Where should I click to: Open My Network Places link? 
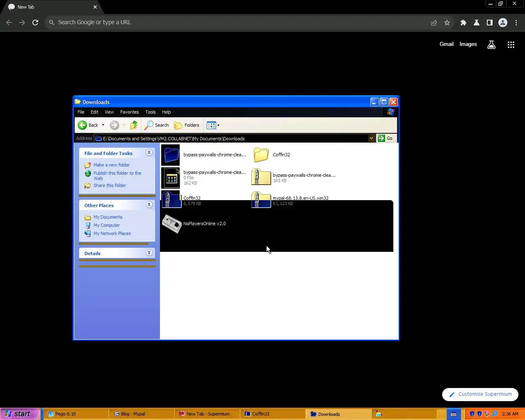(x=112, y=233)
